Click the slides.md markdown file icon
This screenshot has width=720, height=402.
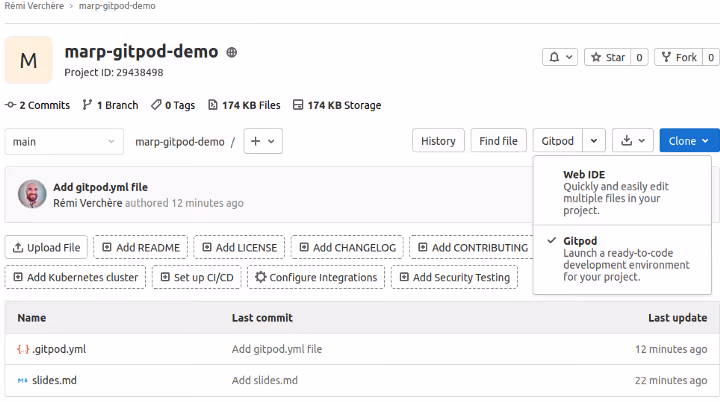point(23,380)
